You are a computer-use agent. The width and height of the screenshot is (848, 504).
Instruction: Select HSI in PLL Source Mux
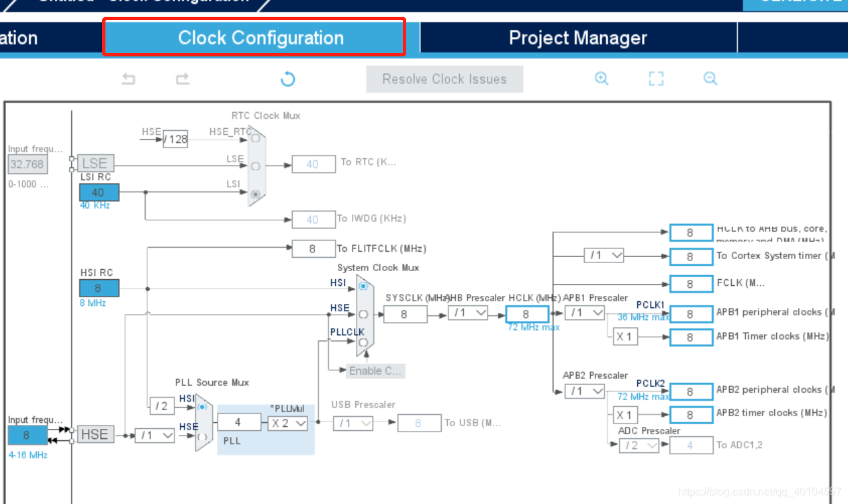click(202, 407)
